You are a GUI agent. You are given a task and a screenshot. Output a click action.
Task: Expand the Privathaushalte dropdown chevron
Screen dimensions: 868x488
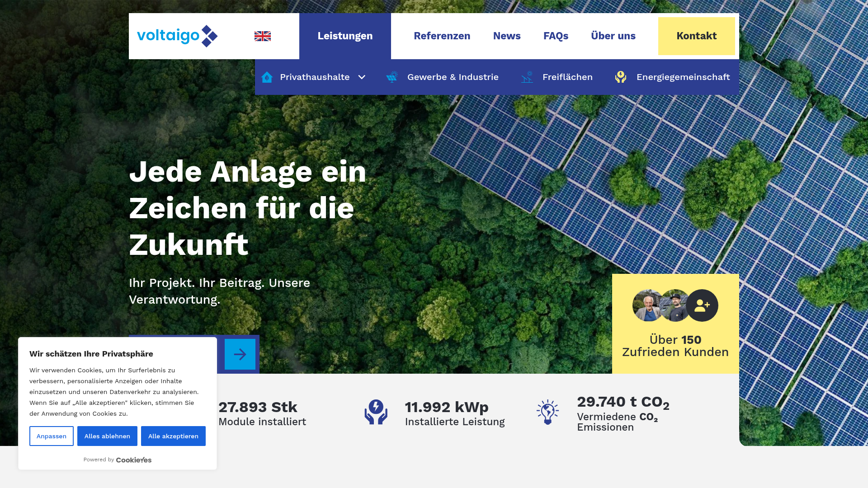(x=362, y=77)
